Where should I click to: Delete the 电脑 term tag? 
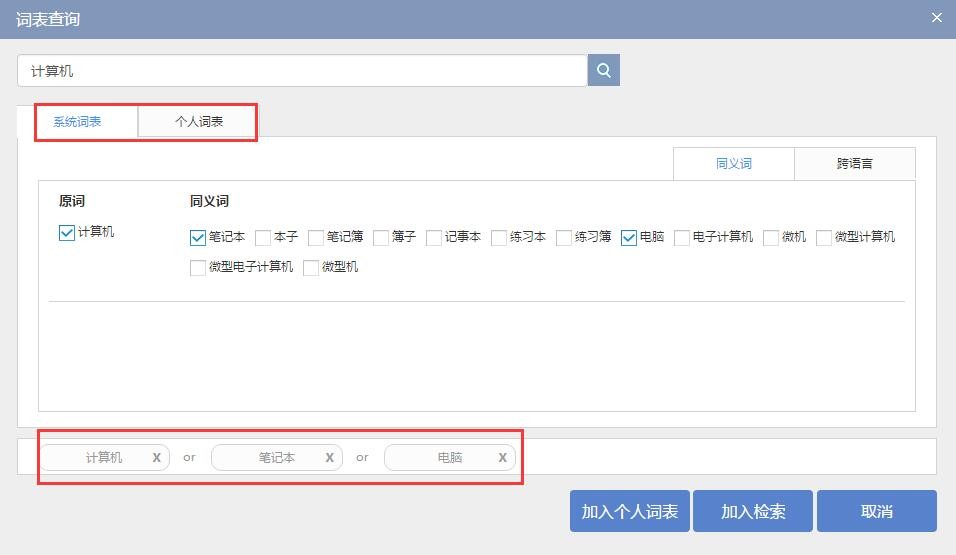click(x=502, y=458)
